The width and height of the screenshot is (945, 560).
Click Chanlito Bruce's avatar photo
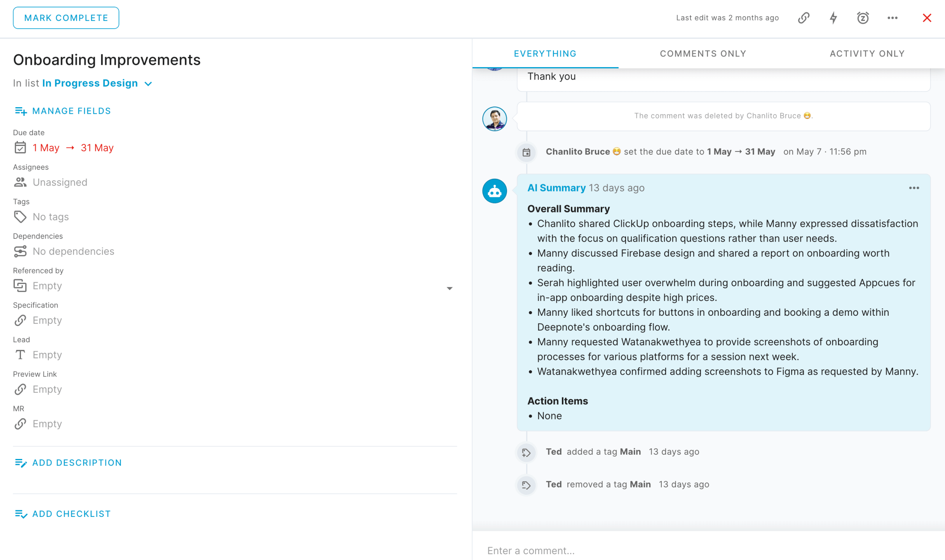[x=494, y=119]
